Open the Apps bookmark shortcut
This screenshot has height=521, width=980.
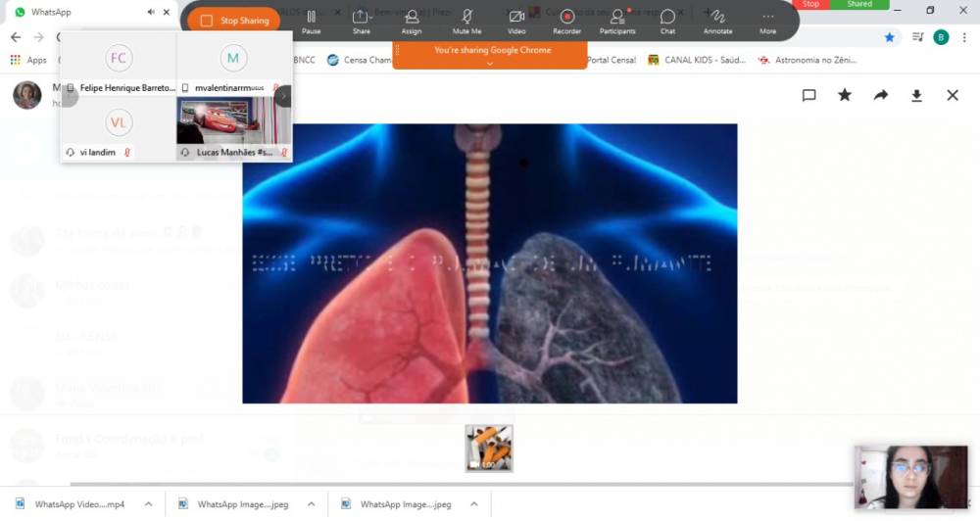[x=28, y=60]
